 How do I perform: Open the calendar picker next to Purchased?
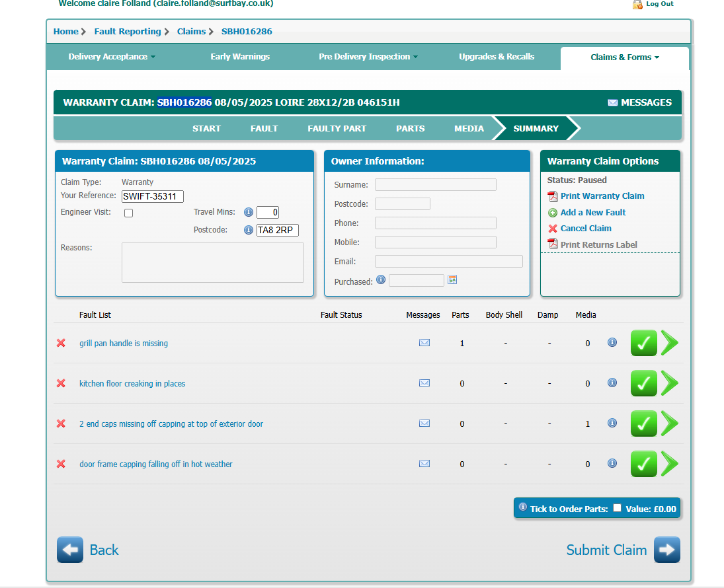pyautogui.click(x=452, y=280)
